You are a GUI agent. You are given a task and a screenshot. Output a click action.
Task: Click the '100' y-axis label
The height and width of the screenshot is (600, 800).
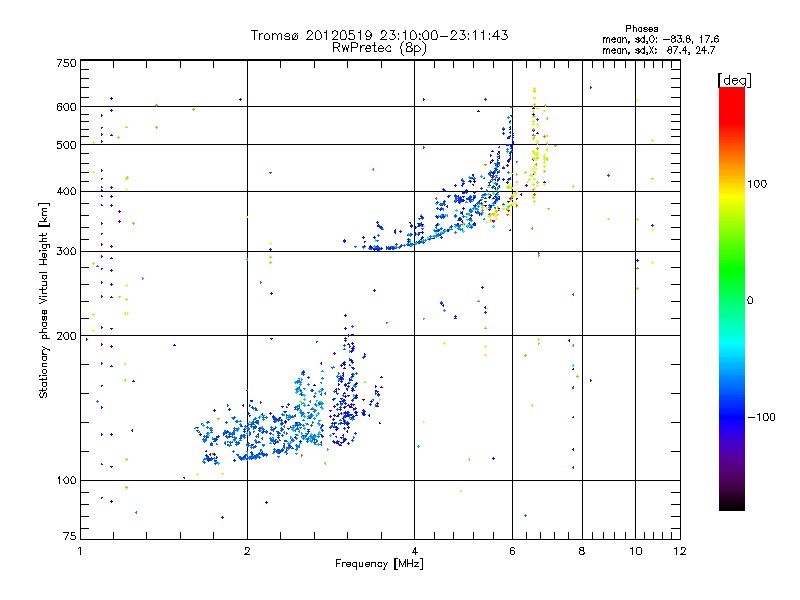click(x=66, y=481)
